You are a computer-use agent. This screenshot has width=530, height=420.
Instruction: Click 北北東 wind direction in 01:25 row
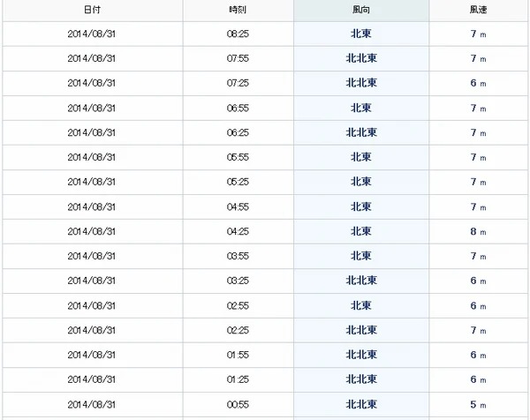pos(361,379)
